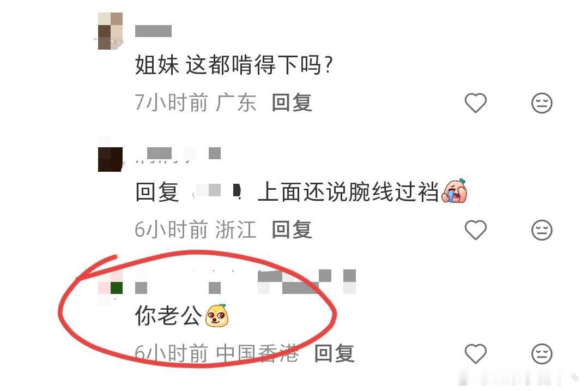
Task: Open username of the 浙江 commenter
Action: click(178, 154)
